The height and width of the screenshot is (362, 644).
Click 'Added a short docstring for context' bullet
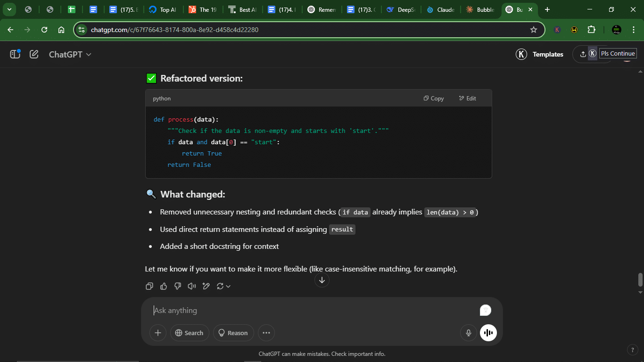(219, 246)
